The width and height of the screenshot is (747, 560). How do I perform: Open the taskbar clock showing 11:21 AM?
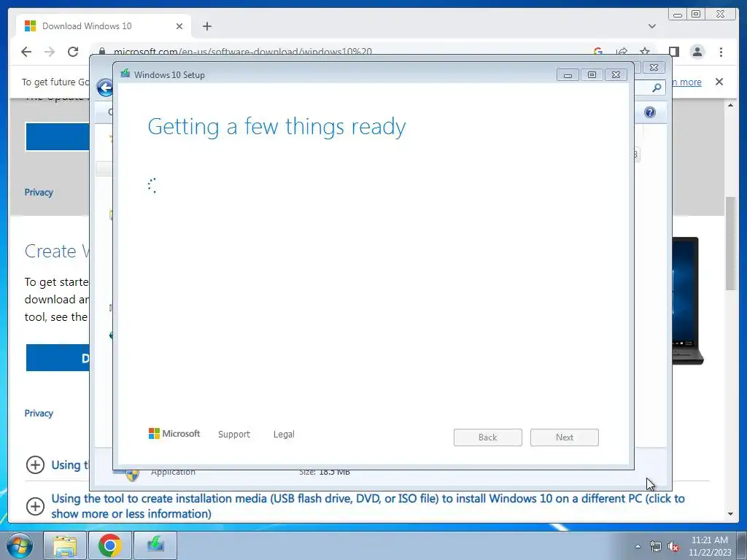tap(709, 546)
